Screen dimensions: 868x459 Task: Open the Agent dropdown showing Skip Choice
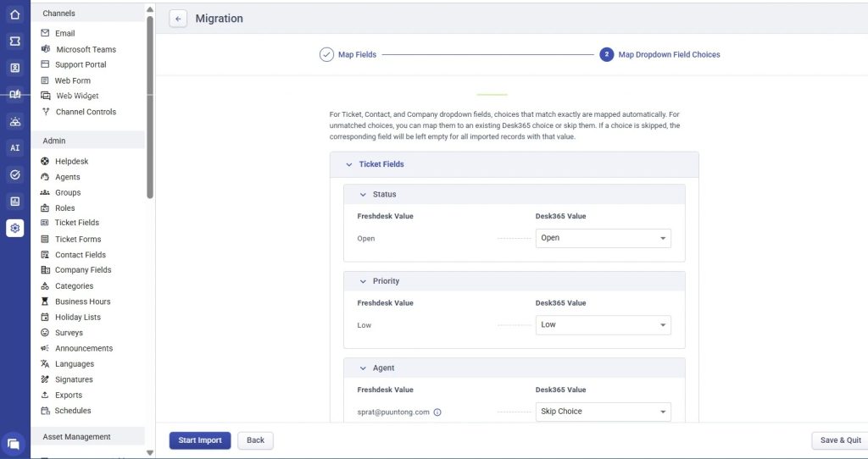click(x=603, y=412)
